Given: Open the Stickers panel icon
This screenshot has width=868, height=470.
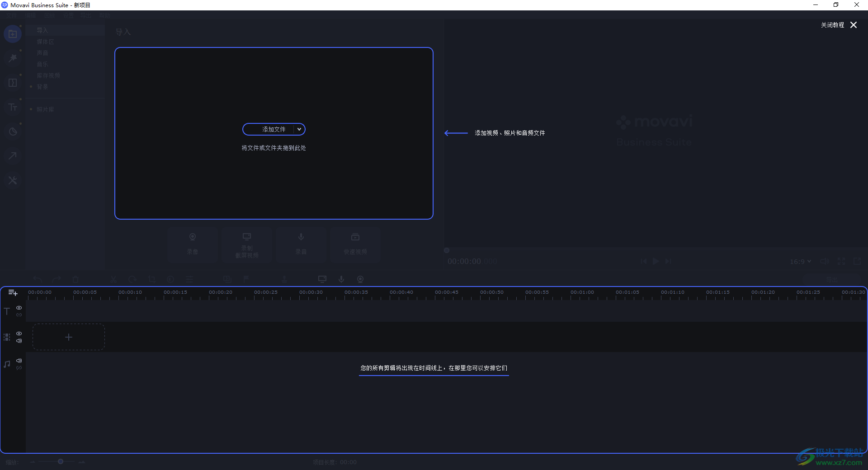Looking at the screenshot, I should (x=13, y=132).
